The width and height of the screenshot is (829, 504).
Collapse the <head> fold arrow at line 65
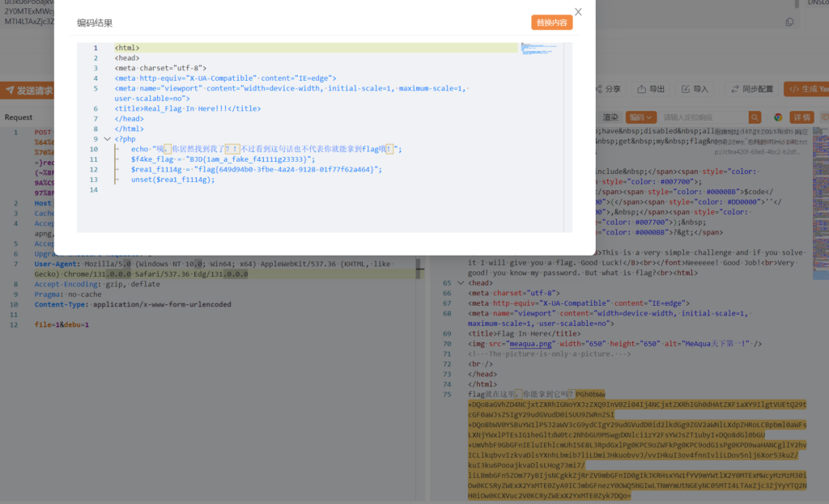click(460, 283)
